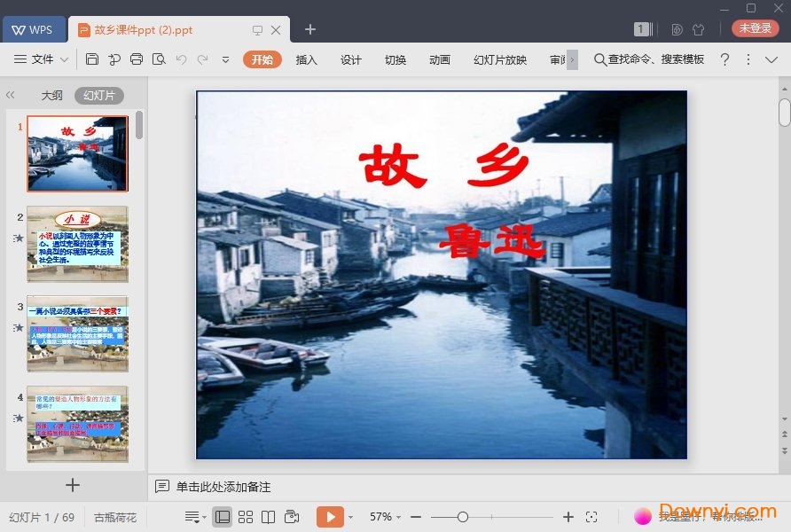Screen dimensions: 791x532
Task: Switch to slide sorter view icon
Action: coord(246,516)
